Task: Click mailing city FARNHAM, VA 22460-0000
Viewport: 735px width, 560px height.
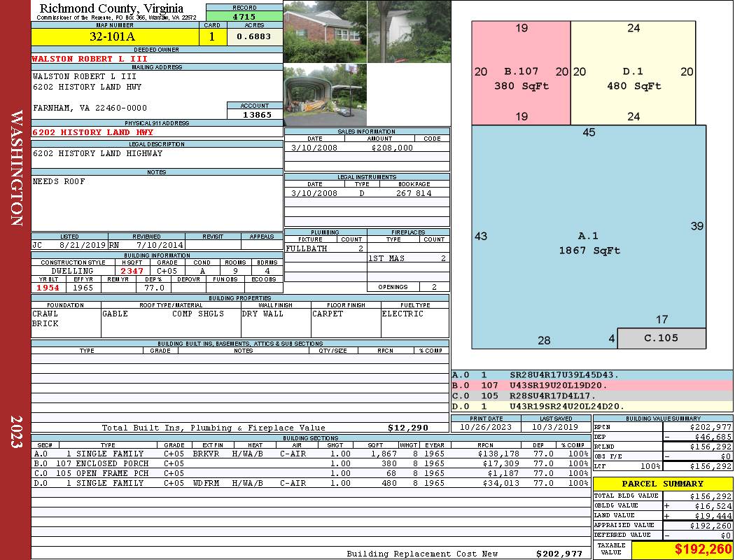Action: [x=90, y=108]
